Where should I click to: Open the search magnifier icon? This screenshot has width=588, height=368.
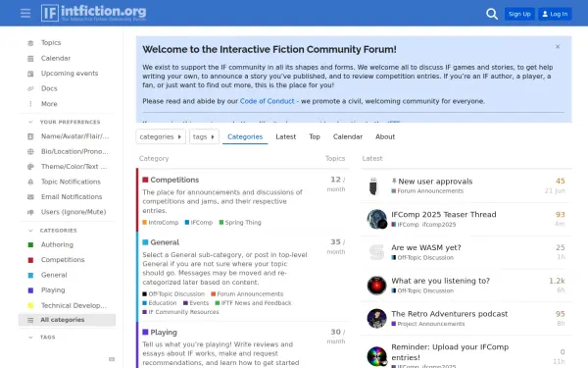(x=492, y=14)
